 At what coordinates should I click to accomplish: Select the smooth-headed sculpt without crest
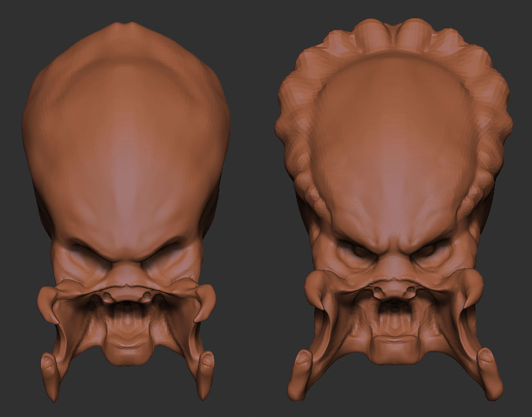(x=126, y=212)
